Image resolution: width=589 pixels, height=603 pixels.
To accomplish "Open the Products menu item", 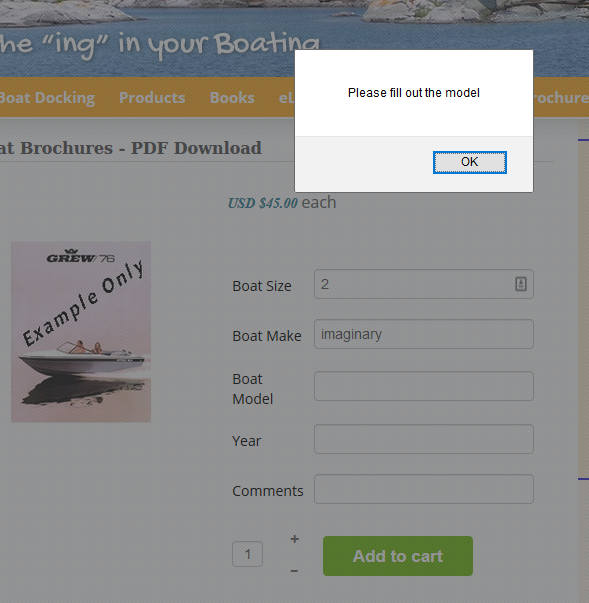I will [152, 98].
